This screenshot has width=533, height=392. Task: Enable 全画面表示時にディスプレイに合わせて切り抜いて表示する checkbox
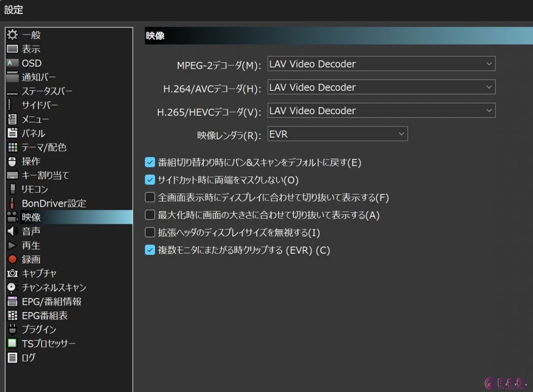[150, 197]
